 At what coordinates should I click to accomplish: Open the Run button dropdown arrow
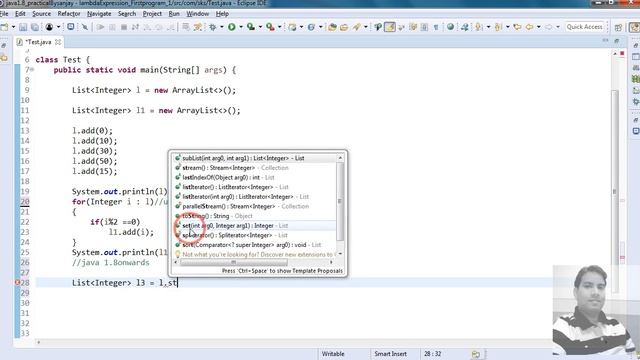(x=241, y=27)
